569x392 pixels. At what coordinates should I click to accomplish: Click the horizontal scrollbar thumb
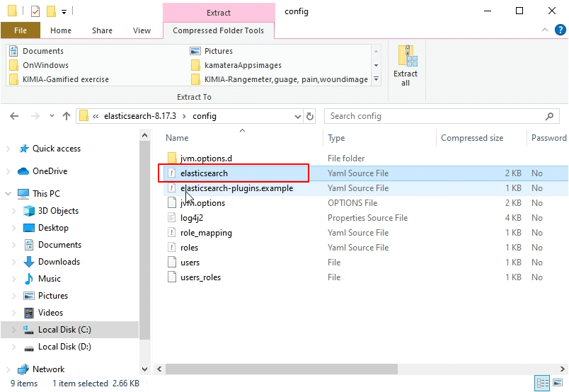click(282, 369)
